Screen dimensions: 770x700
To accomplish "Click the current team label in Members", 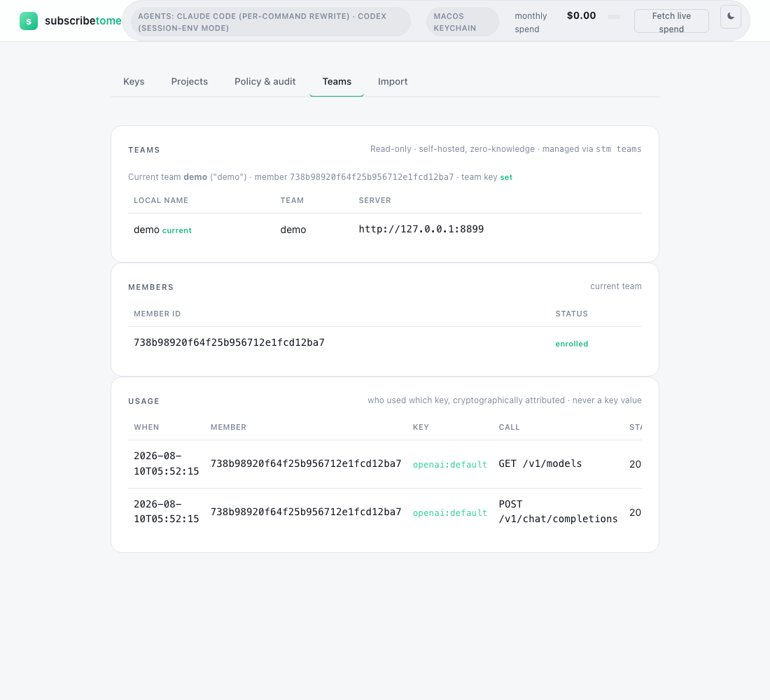I will (616, 286).
